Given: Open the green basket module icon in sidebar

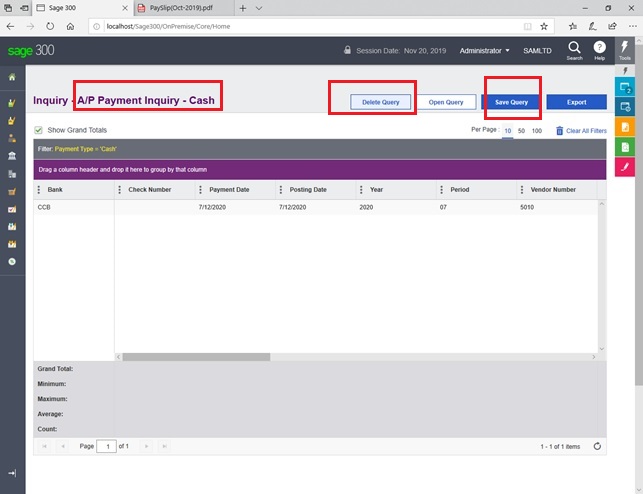Looking at the screenshot, I should point(12,103).
